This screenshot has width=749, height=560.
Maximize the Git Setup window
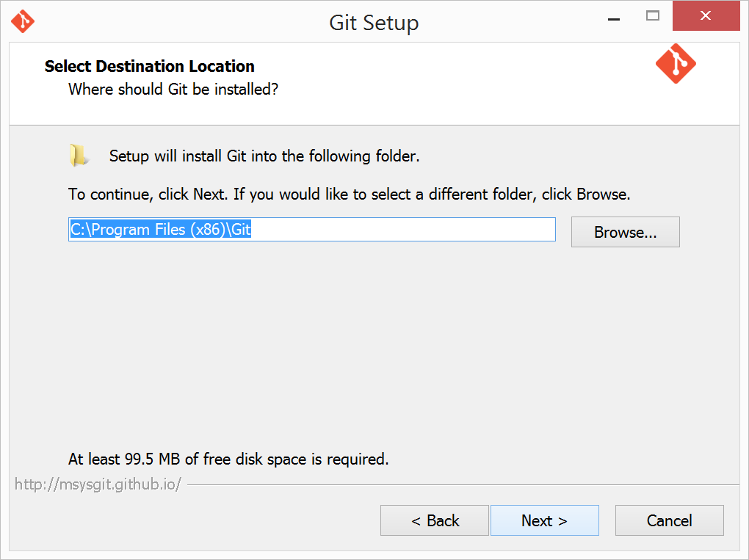point(653,15)
